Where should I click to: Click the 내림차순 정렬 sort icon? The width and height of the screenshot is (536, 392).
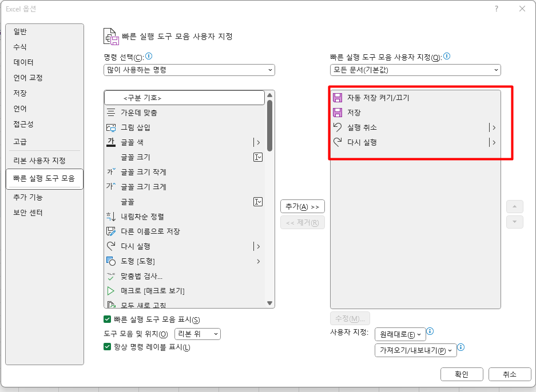[111, 216]
